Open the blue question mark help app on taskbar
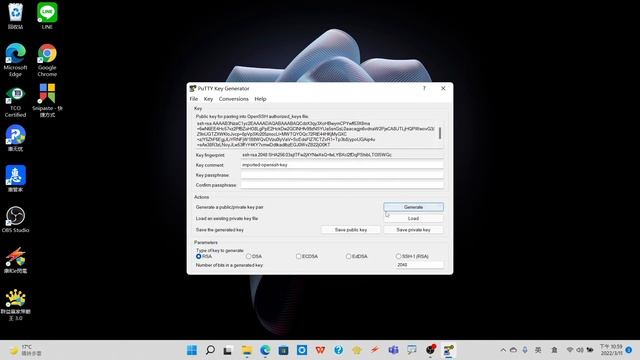The image size is (640, 360). click(338, 350)
